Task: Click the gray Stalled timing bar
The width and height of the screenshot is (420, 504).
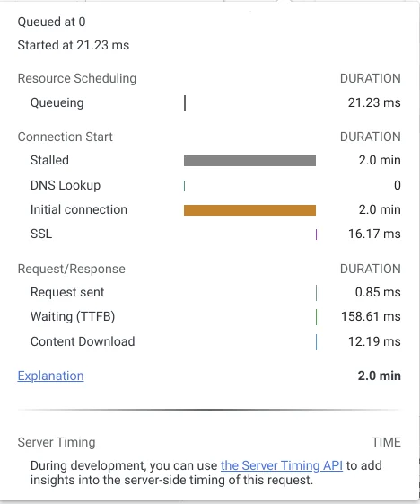Action: pos(249,161)
